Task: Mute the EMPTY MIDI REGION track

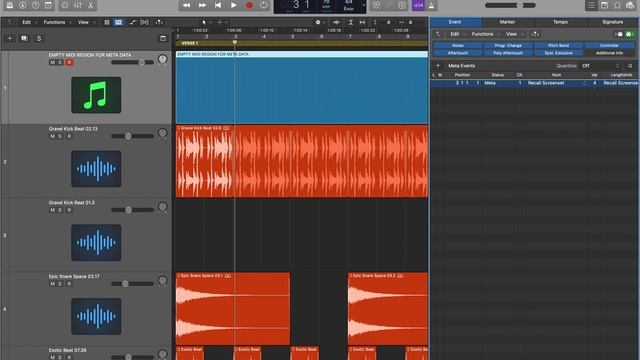Action: tap(52, 62)
